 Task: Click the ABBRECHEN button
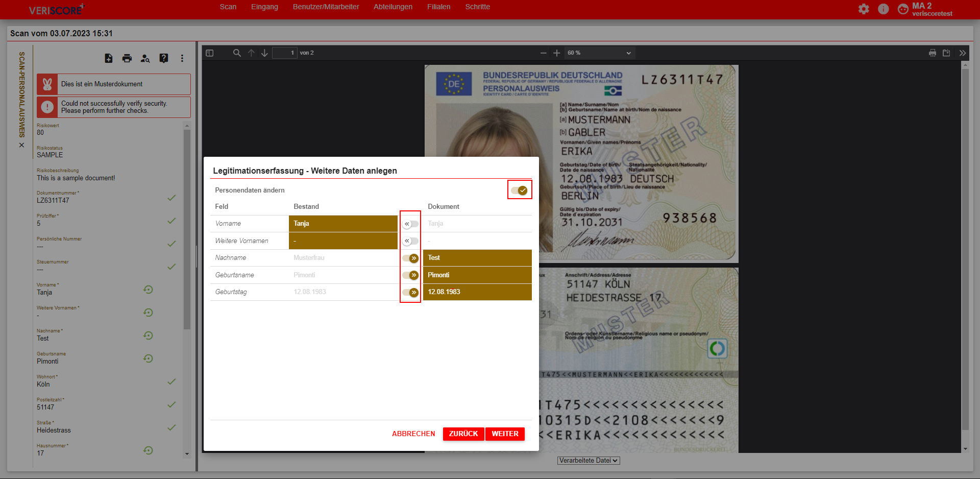(413, 434)
